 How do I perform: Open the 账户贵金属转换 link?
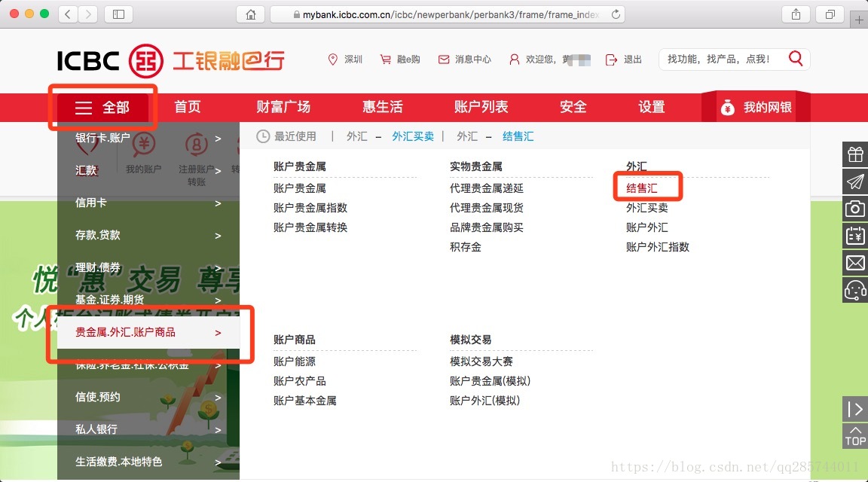point(310,227)
